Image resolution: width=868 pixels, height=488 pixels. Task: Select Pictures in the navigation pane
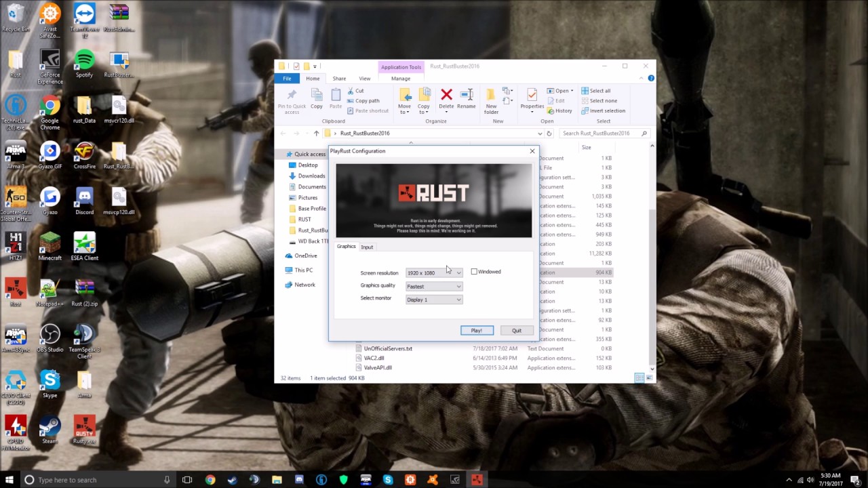click(307, 198)
